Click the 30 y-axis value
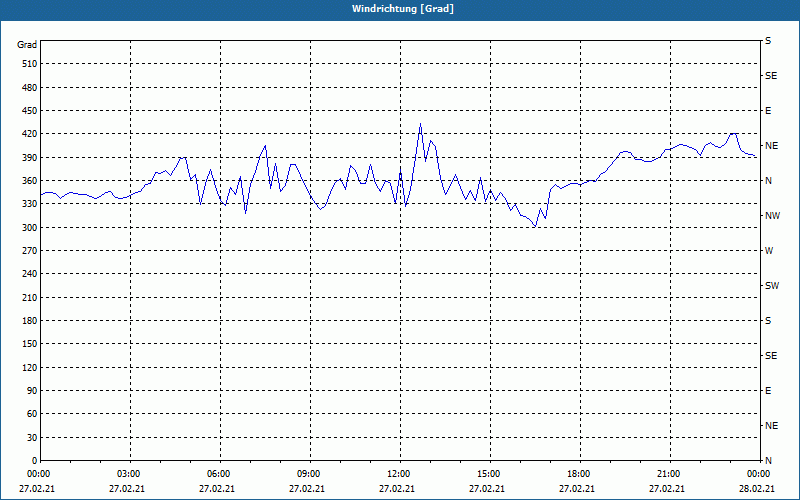This screenshot has height=500, width=800. click(x=32, y=437)
